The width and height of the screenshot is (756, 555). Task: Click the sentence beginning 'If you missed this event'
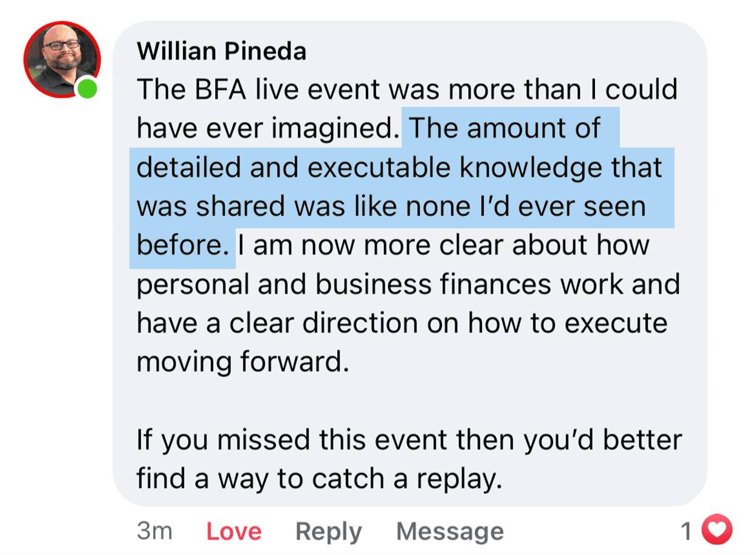click(409, 459)
